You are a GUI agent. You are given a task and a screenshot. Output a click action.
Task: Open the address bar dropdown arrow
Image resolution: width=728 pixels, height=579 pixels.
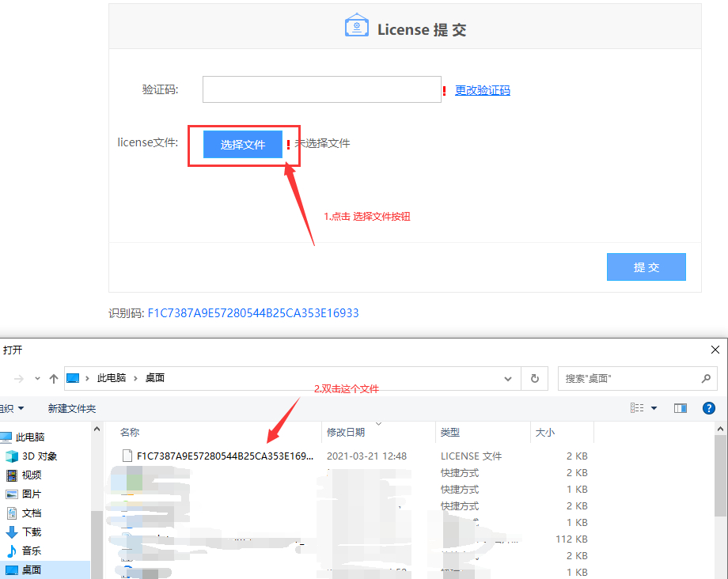[x=508, y=378]
